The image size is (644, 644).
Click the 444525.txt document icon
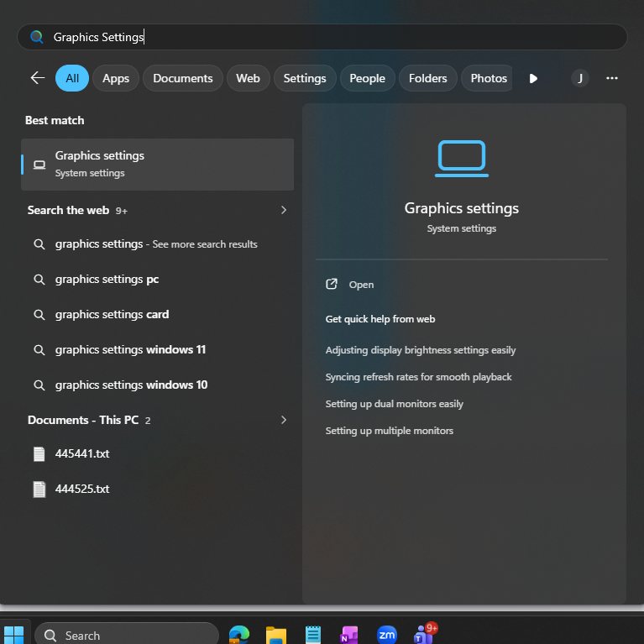[x=39, y=490]
